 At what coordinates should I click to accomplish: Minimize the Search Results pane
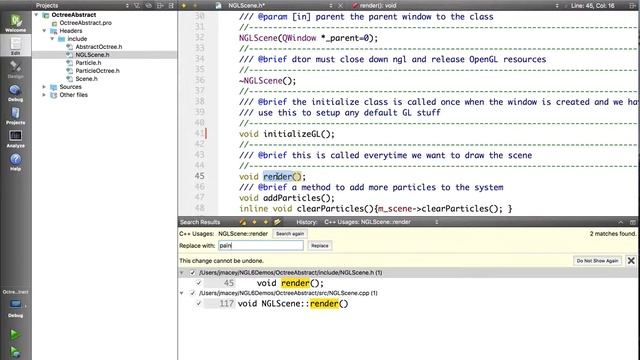click(x=621, y=222)
